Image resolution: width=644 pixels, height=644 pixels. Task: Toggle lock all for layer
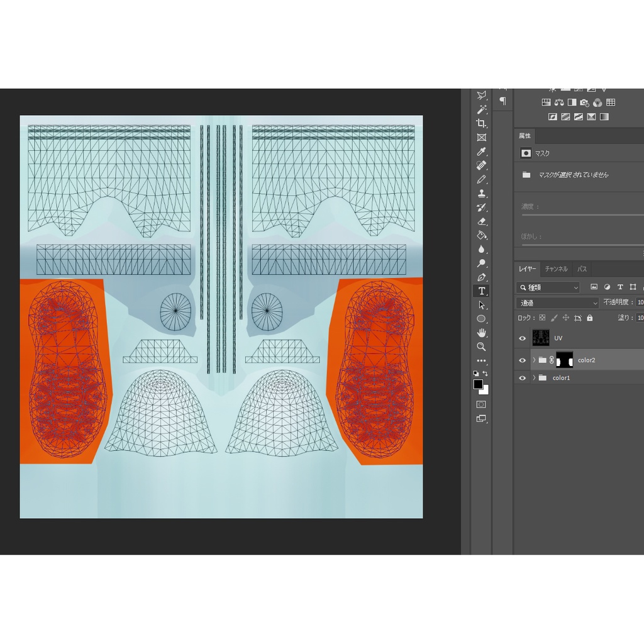coord(590,318)
